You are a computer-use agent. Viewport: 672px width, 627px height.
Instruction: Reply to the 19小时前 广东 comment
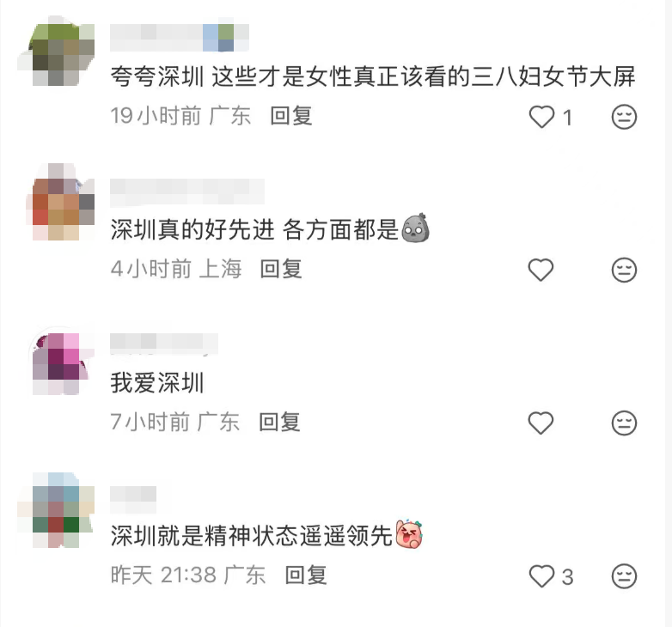coord(291,116)
